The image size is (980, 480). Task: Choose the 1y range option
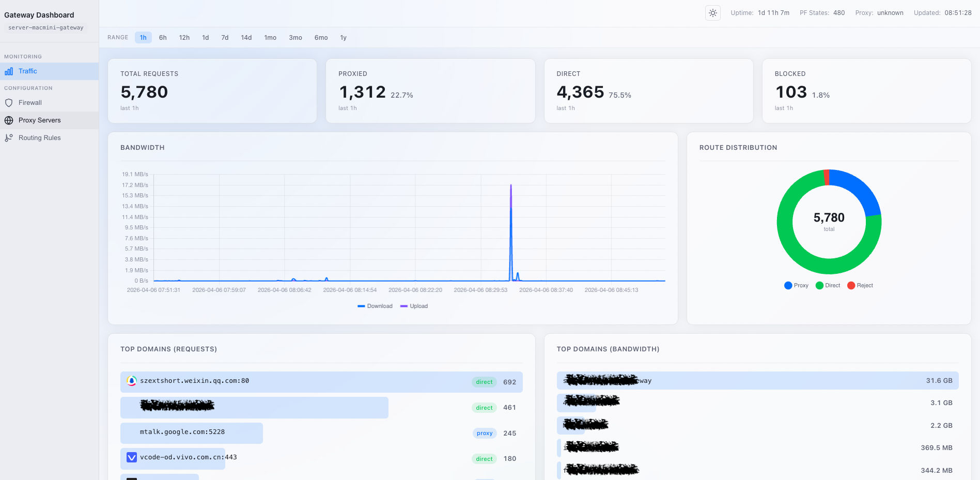[x=343, y=38]
